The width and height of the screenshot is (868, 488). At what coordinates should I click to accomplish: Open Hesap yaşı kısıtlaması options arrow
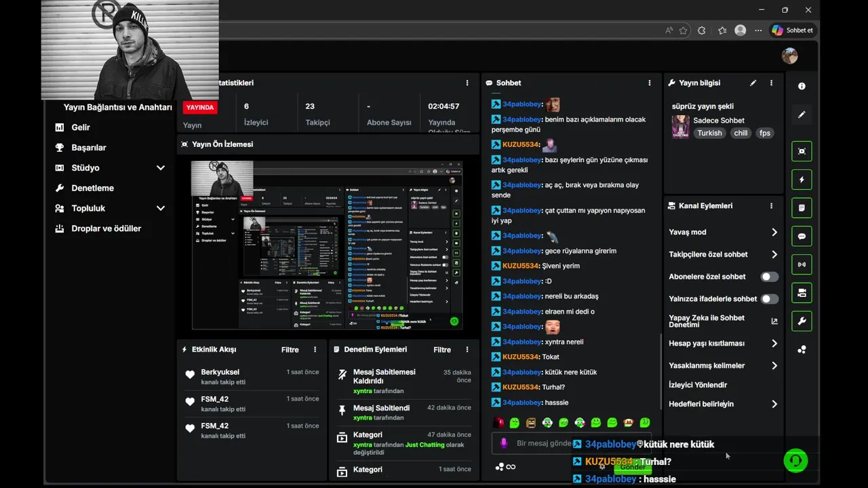coord(774,344)
